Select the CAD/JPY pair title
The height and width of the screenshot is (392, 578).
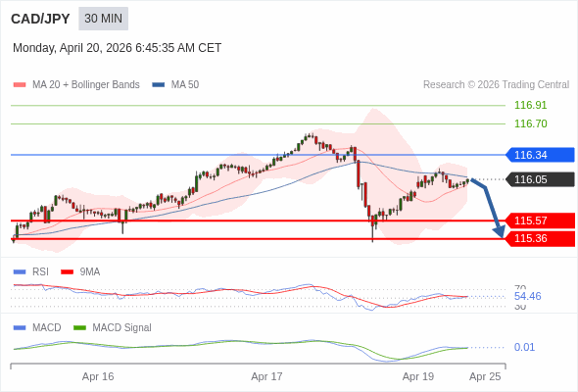[40, 19]
